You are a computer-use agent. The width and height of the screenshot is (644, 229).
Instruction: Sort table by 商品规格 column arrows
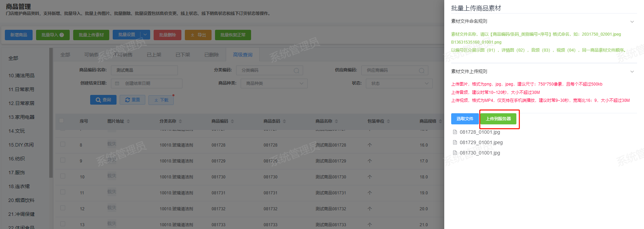tap(440, 121)
